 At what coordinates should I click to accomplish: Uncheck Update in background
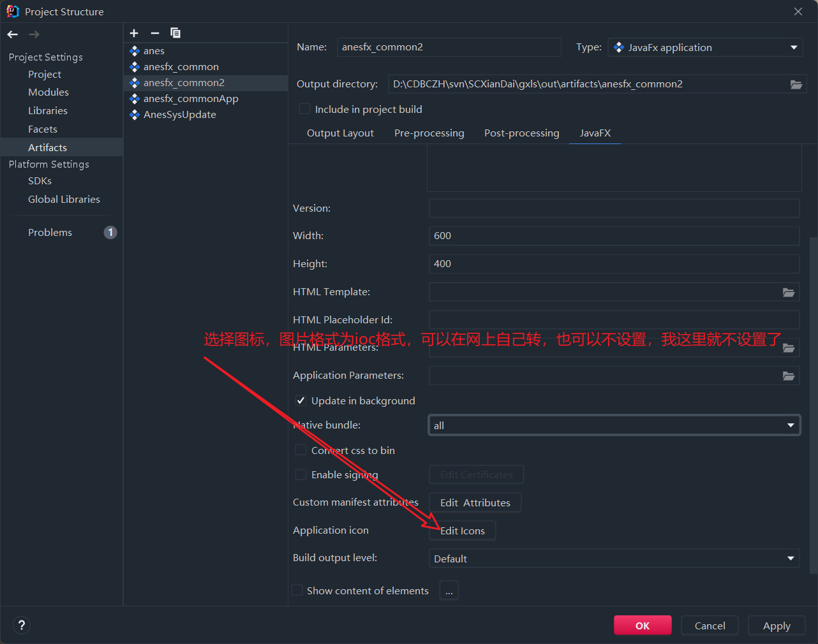coord(301,400)
